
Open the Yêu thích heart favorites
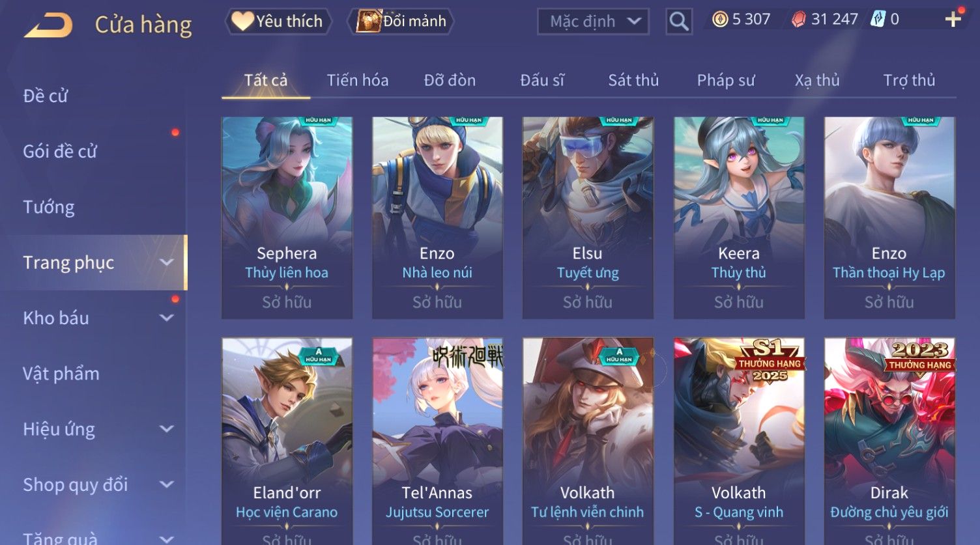(x=278, y=21)
